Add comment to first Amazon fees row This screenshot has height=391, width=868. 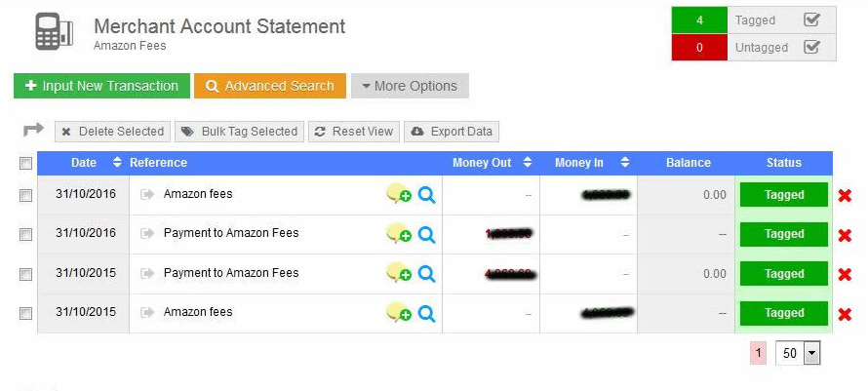point(399,194)
